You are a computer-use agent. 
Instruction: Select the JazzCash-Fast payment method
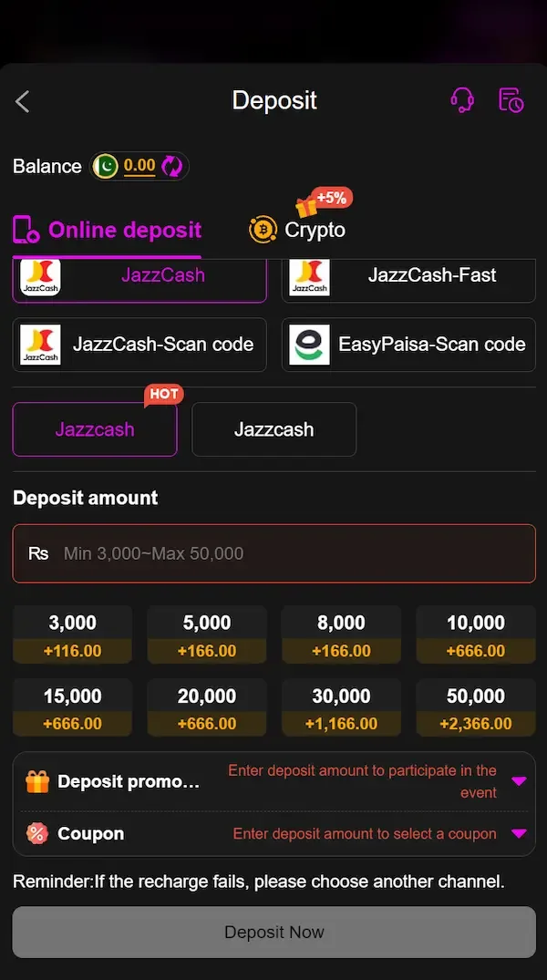click(x=408, y=279)
